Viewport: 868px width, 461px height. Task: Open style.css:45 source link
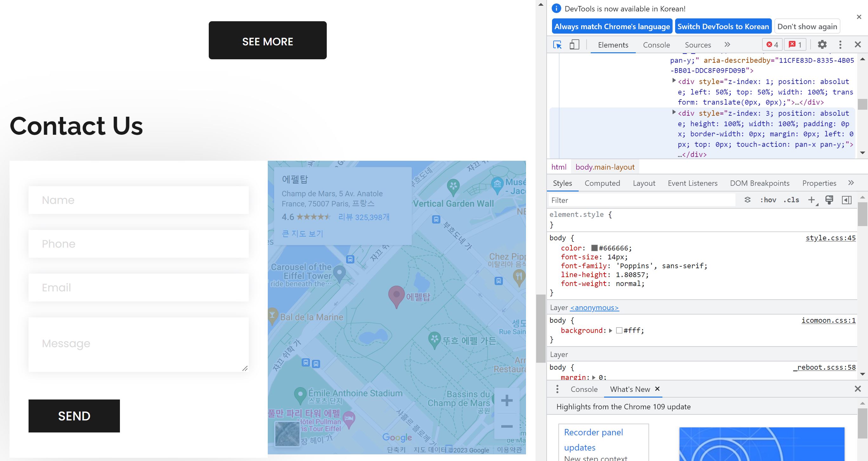(x=830, y=238)
